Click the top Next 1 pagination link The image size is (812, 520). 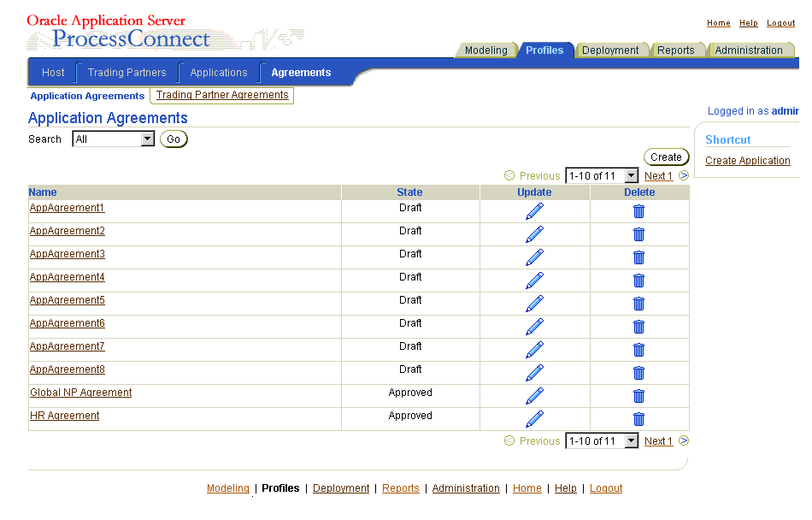pos(658,175)
